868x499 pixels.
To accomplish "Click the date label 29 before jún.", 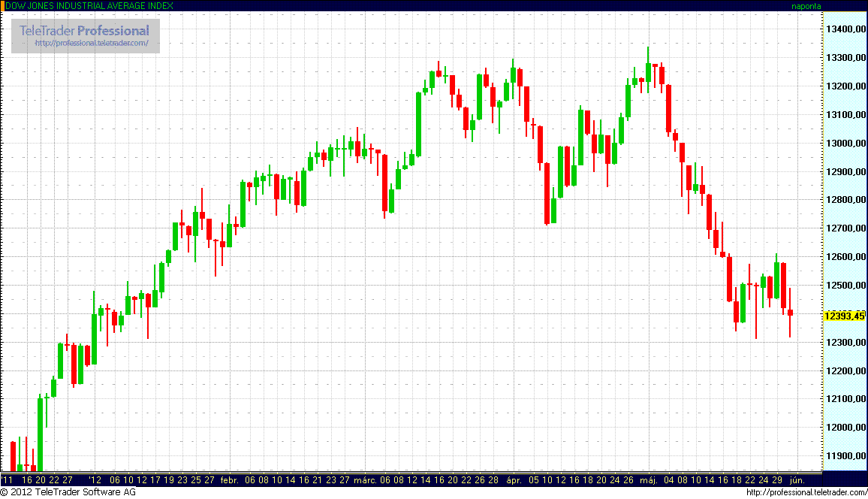I will (x=776, y=480).
